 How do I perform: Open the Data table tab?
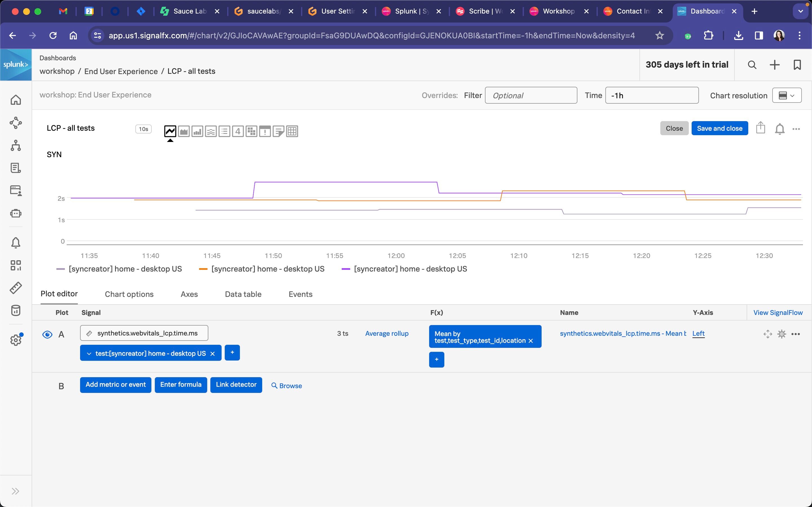pyautogui.click(x=243, y=294)
